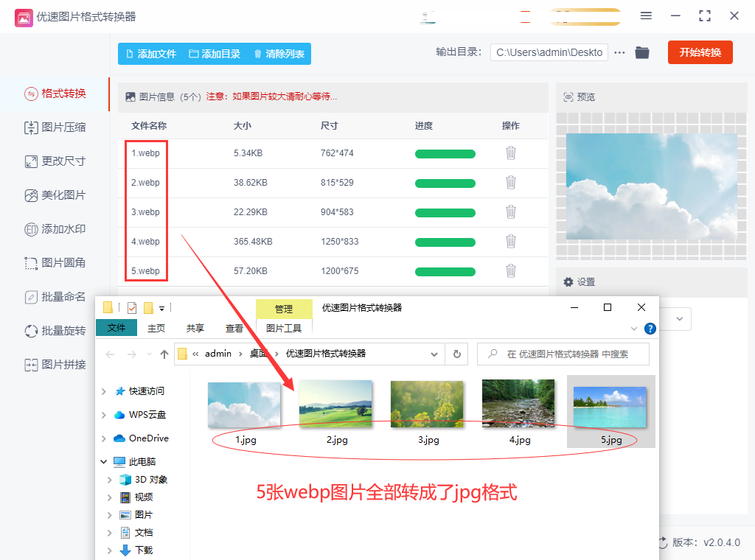Open the settings dropdown behind the Explorer window

679,319
